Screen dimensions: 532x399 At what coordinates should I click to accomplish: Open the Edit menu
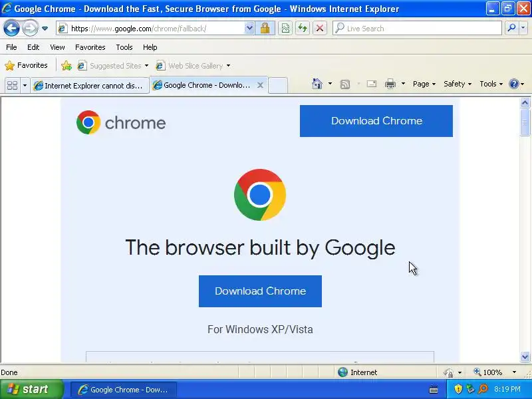point(33,47)
